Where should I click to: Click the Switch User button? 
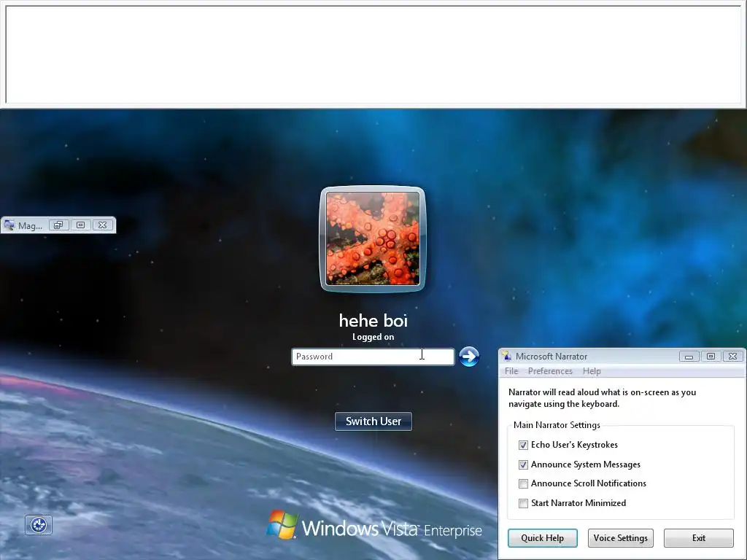click(x=373, y=421)
